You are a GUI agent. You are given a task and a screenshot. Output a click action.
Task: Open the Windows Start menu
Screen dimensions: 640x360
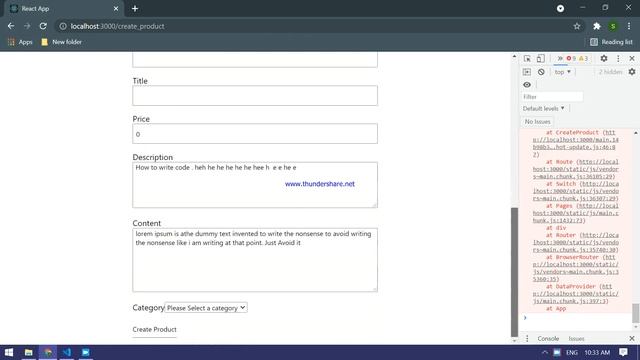[x=9, y=352]
